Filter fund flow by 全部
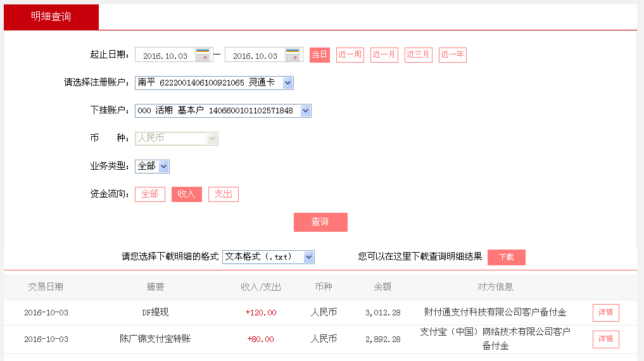644x361 pixels. (150, 194)
